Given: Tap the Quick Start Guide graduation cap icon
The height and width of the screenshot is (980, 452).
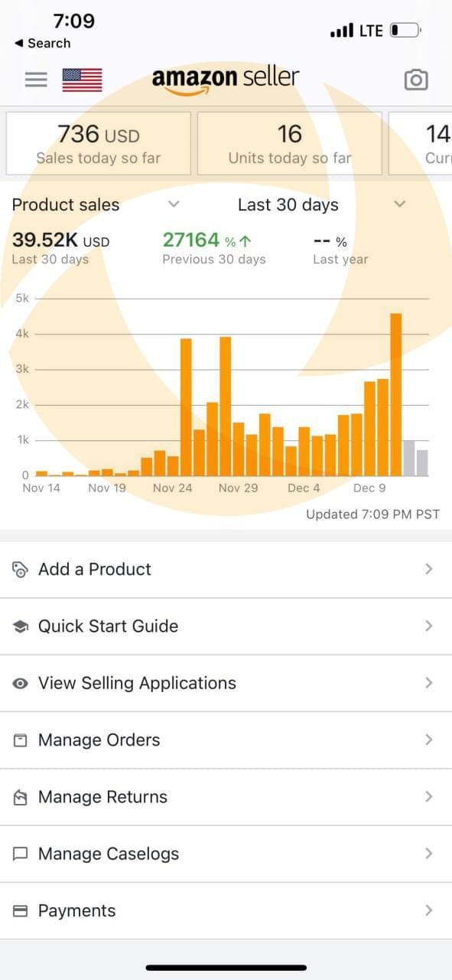Looking at the screenshot, I should tap(21, 626).
